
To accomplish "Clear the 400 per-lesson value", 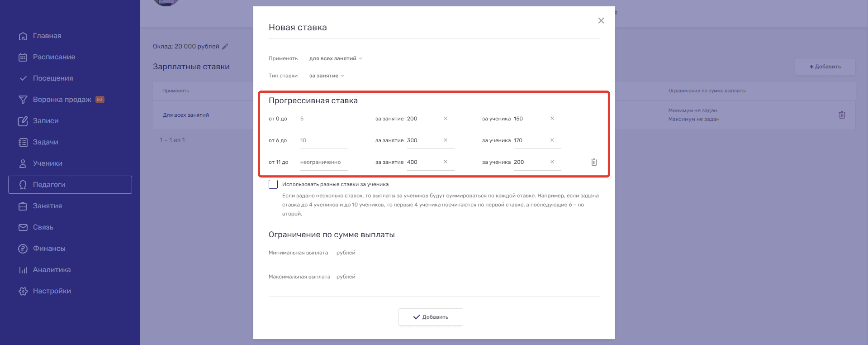I will tap(446, 162).
